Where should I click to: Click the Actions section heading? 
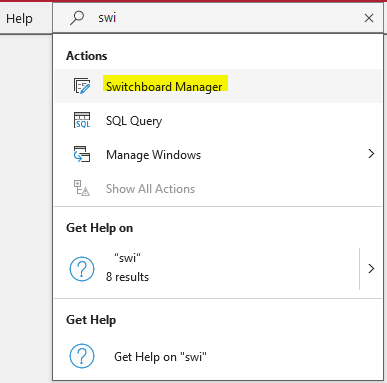pos(87,56)
